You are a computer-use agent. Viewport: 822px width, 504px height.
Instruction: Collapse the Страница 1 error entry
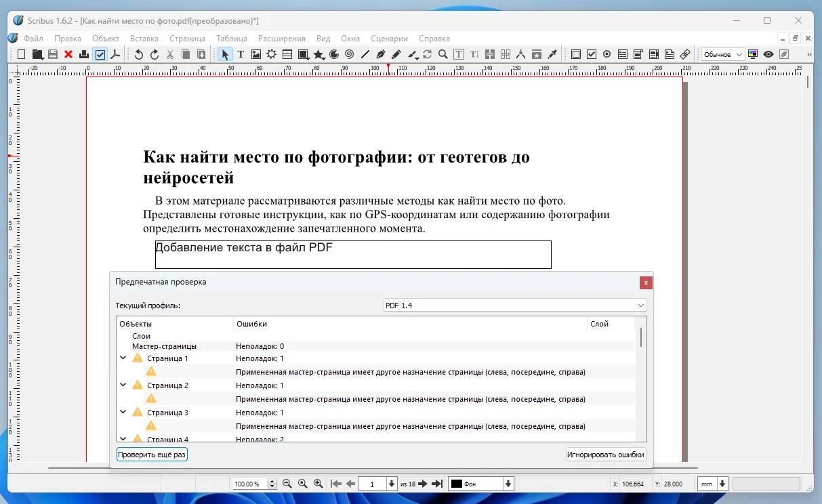coord(123,358)
